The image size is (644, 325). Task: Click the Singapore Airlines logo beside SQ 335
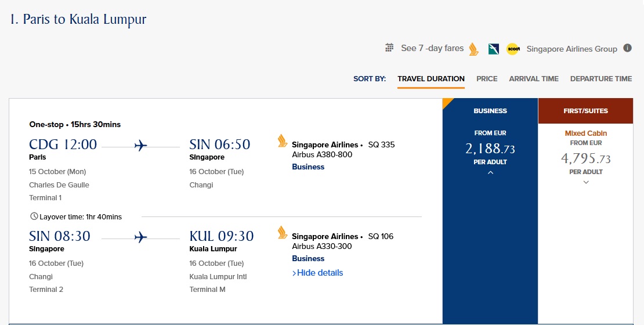pos(283,141)
